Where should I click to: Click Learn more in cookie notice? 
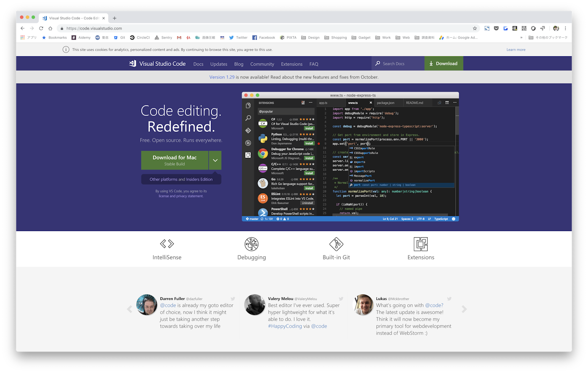[516, 50]
